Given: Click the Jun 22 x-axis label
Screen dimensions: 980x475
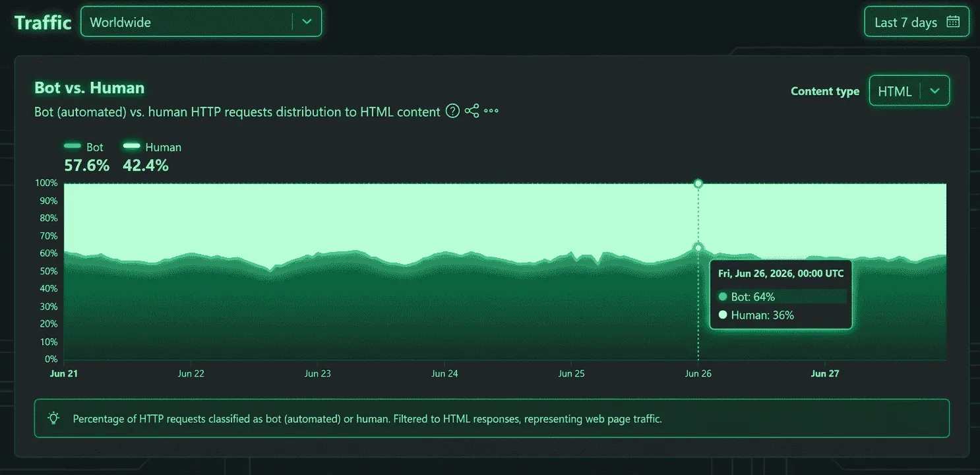Looking at the screenshot, I should (x=191, y=373).
